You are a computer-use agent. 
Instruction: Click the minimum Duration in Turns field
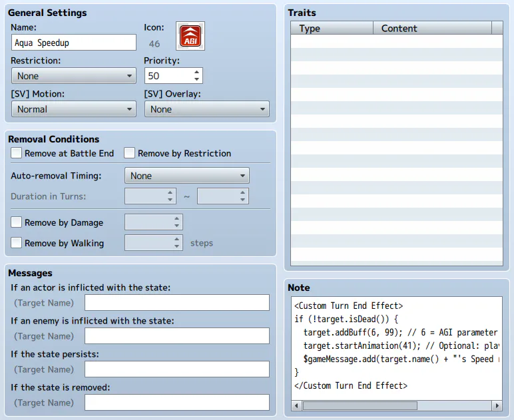[x=150, y=196]
